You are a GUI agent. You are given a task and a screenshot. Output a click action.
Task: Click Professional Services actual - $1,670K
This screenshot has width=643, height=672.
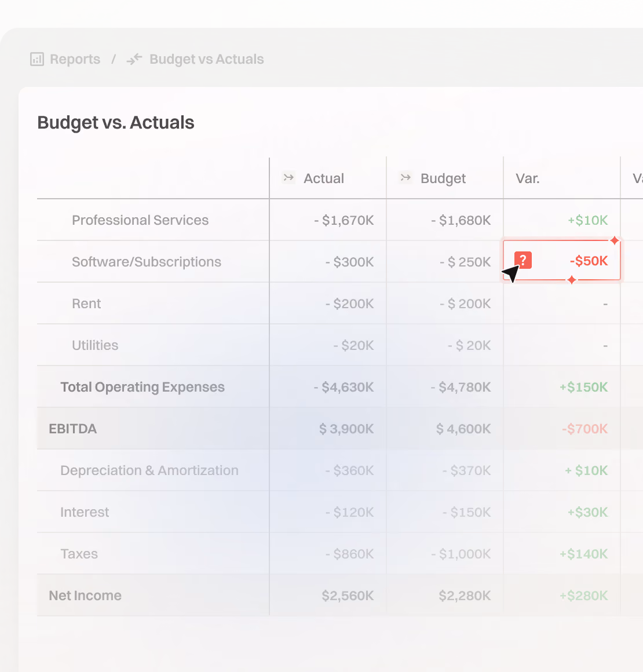(344, 220)
